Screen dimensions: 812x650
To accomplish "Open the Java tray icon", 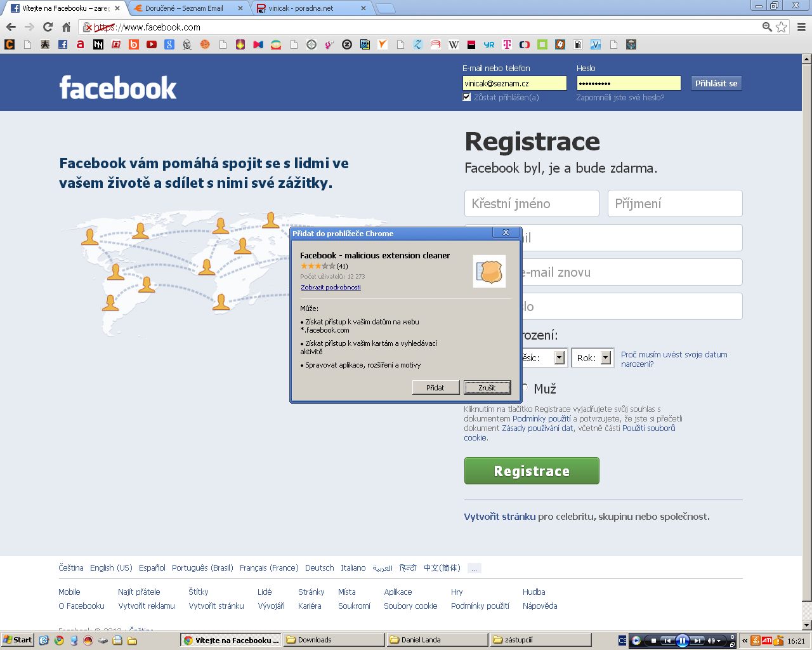I will tap(756, 640).
